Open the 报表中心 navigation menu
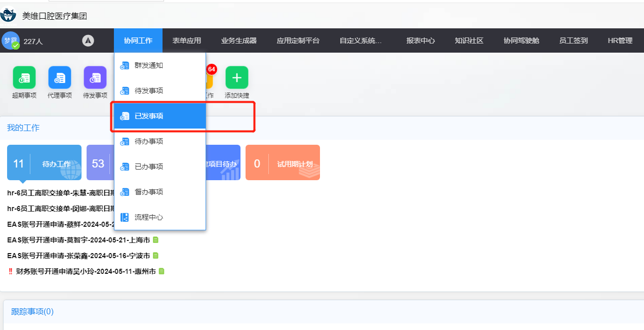Image resolution: width=644 pixels, height=330 pixels. pyautogui.click(x=421, y=41)
